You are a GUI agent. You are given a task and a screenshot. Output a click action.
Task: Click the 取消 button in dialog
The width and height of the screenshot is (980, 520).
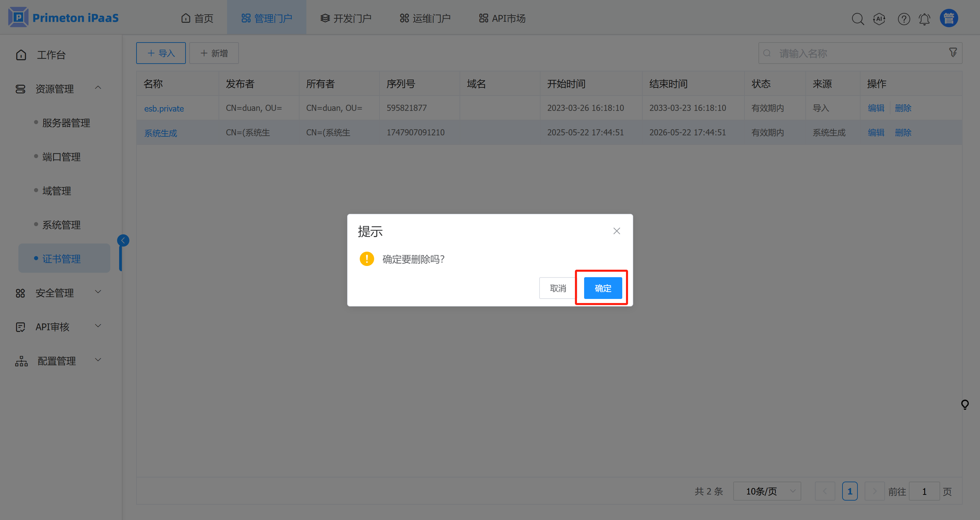pyautogui.click(x=558, y=288)
